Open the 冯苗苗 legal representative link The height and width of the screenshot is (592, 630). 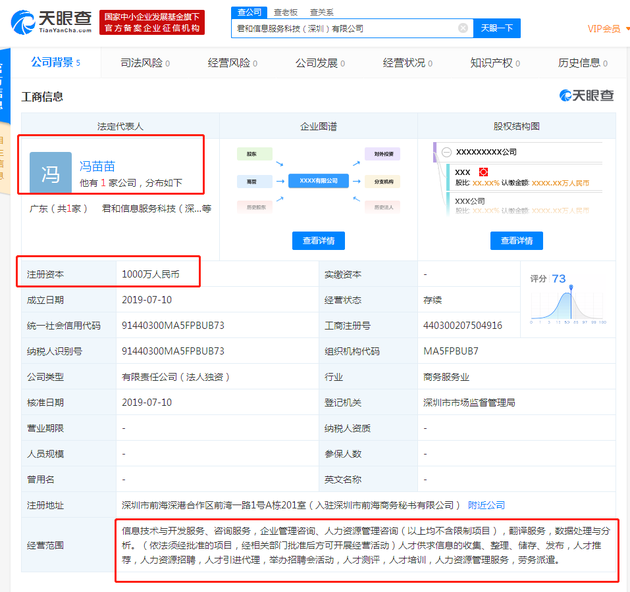click(98, 166)
